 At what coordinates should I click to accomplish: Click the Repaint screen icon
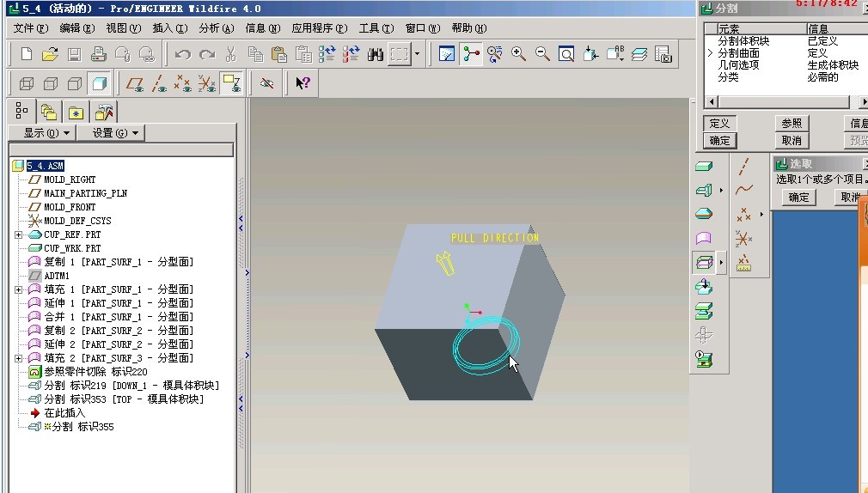click(447, 53)
